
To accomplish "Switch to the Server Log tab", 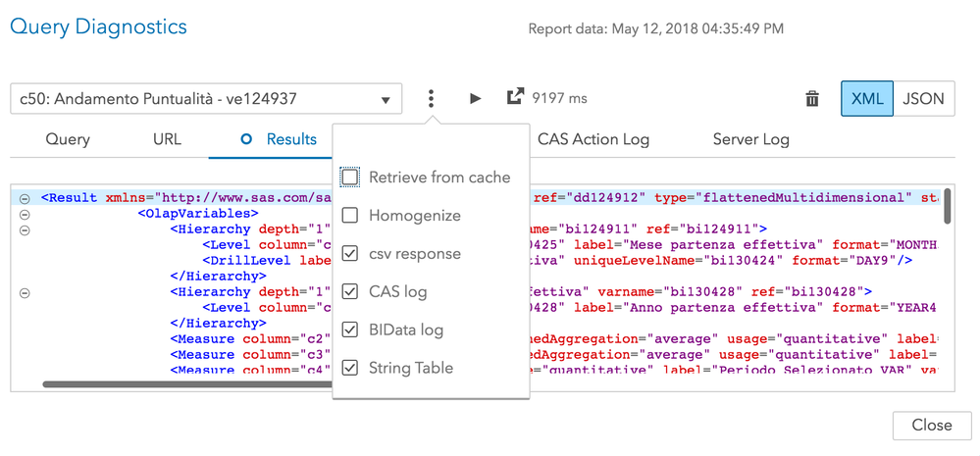I will coord(750,139).
